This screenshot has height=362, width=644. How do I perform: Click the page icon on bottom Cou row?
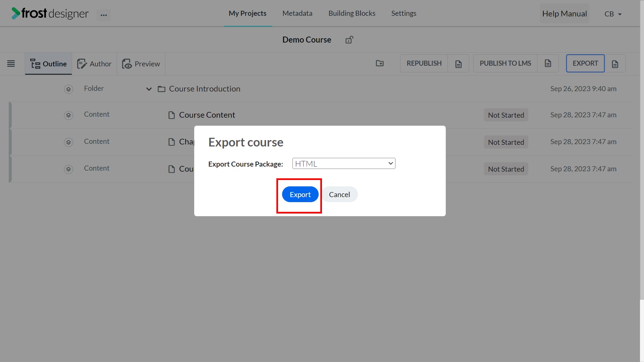pyautogui.click(x=171, y=169)
